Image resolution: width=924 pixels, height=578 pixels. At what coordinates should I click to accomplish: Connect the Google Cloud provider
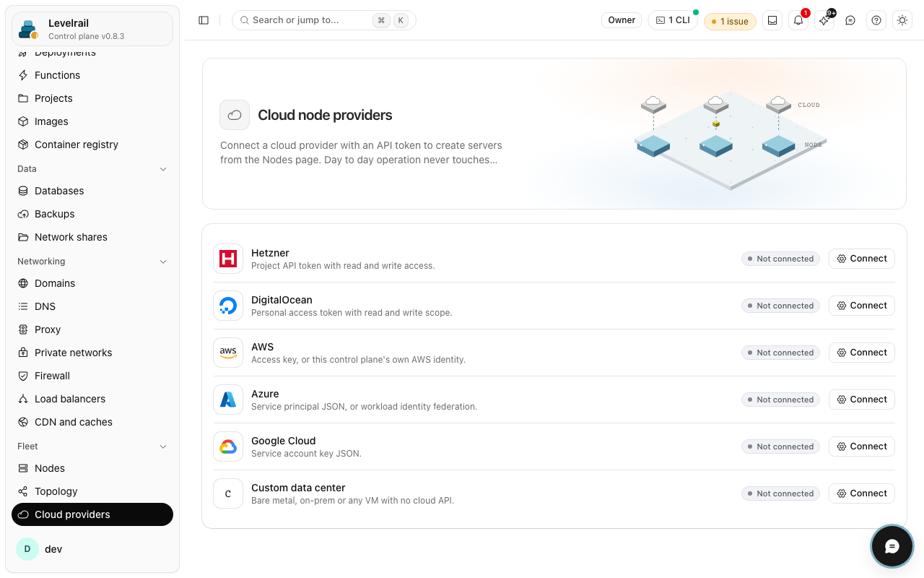pos(862,447)
